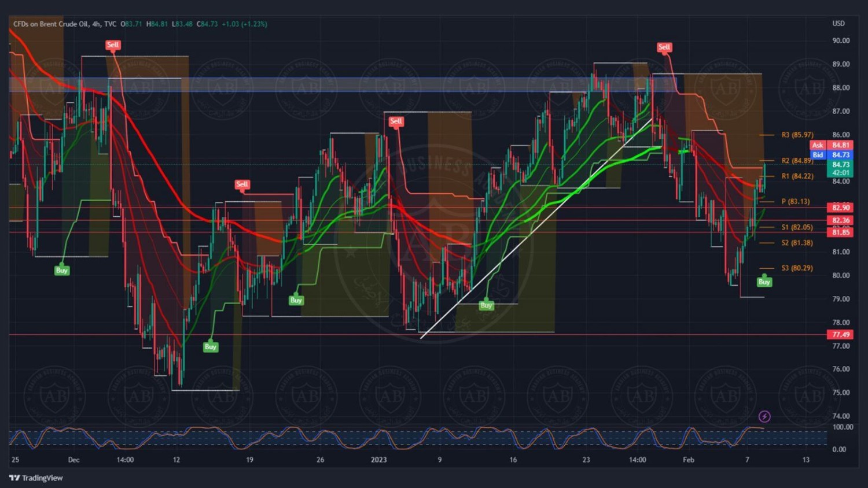Click the Buy signal label above the Dec date
The width and height of the screenshot is (868, 488).
pos(62,271)
